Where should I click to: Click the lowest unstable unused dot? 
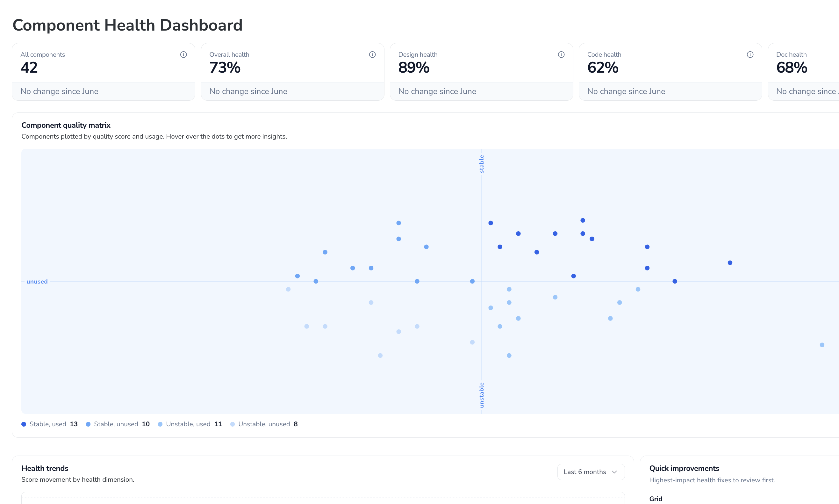(x=380, y=356)
